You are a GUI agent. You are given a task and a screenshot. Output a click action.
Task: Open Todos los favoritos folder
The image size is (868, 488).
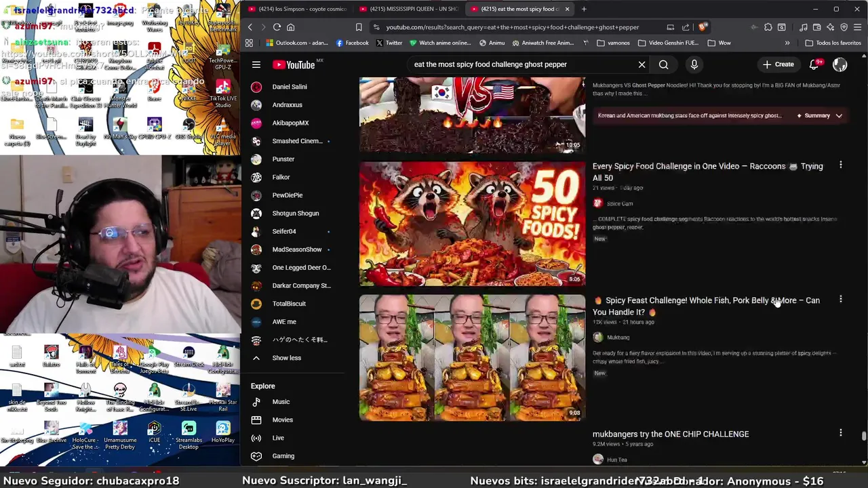click(833, 43)
